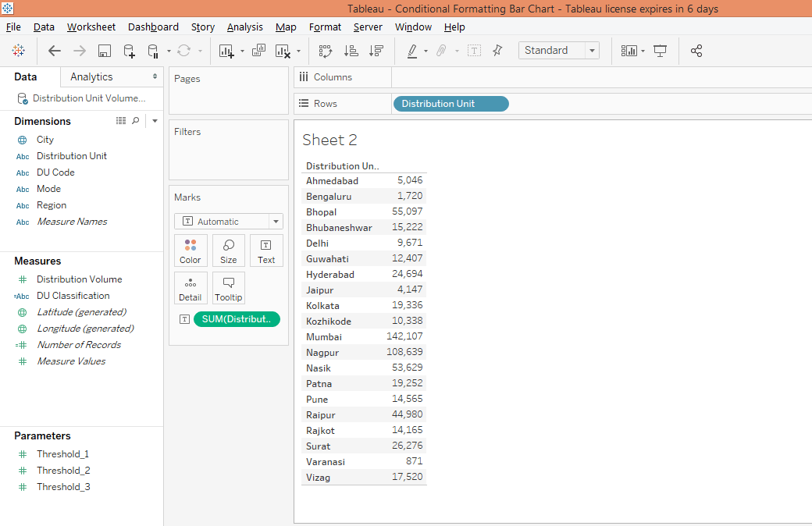
Task: Sort ascending using the toolbar icon
Action: point(351,51)
